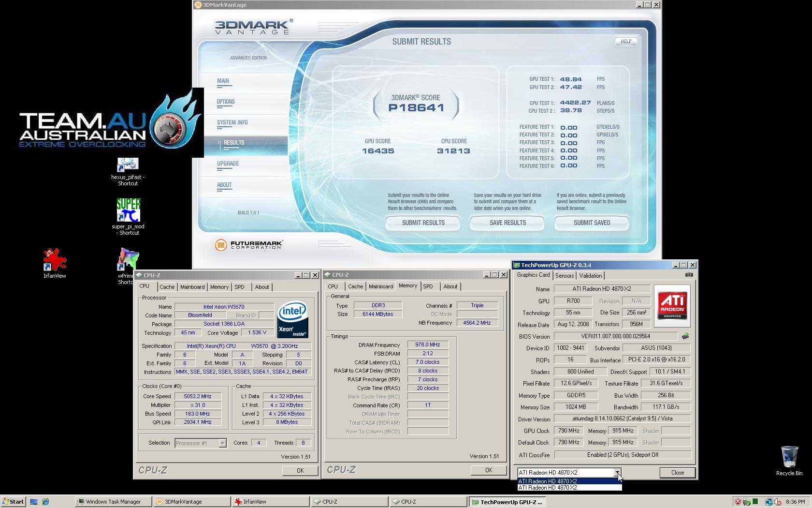Click the Team.AU logo image

110,122
